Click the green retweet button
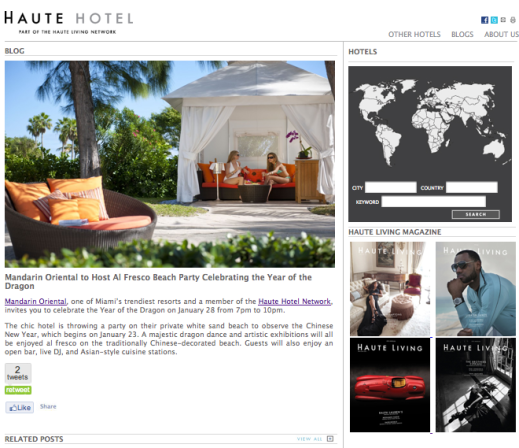519x448 pixels. pos(18,390)
